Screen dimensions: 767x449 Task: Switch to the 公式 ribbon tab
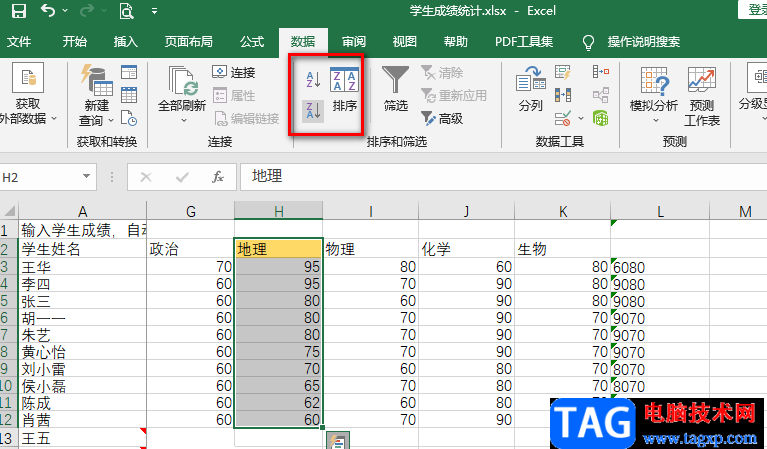tap(252, 42)
